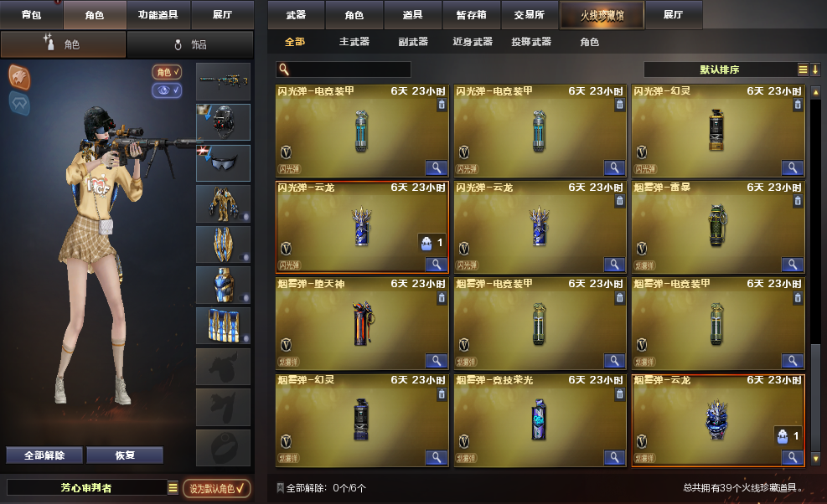This screenshot has width=827, height=504.
Task: Preview 闪光弹-幻灵 with its magnifier icon
Action: point(792,167)
